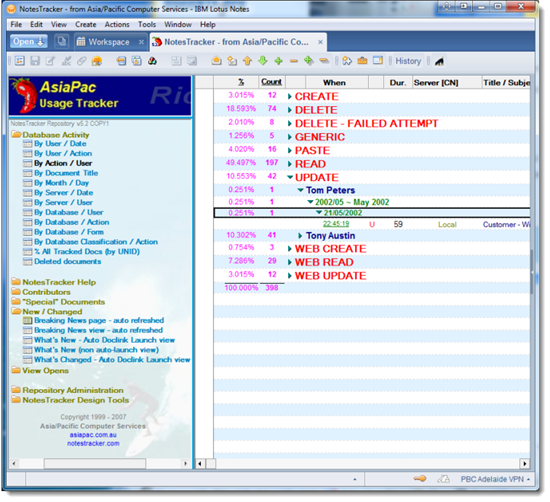
Task: Click left pane horizontal scrollbar thumb
Action: (x=95, y=463)
